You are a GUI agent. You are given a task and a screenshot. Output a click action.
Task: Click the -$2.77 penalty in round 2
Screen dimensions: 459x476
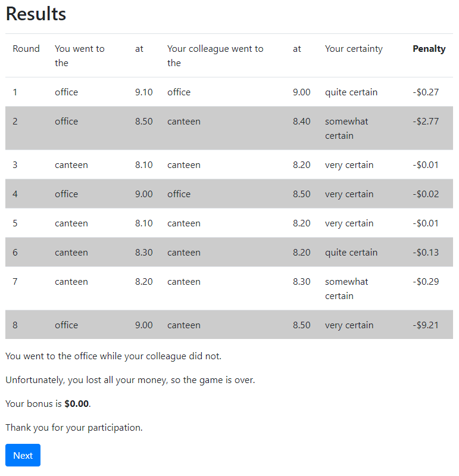pyautogui.click(x=426, y=122)
